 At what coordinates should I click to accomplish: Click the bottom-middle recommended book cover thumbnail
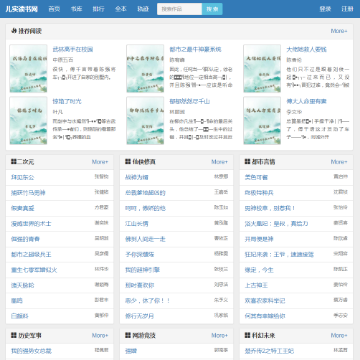coord(145,120)
